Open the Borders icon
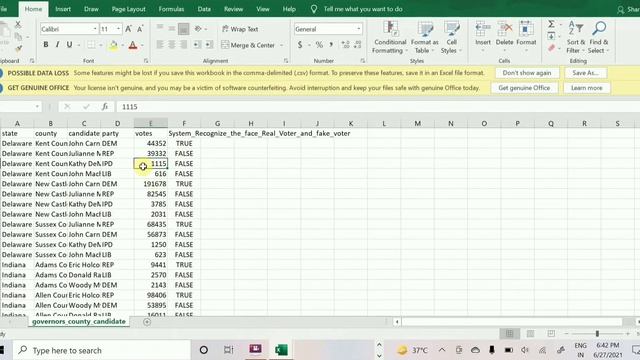The height and width of the screenshot is (360, 640). pyautogui.click(x=91, y=45)
